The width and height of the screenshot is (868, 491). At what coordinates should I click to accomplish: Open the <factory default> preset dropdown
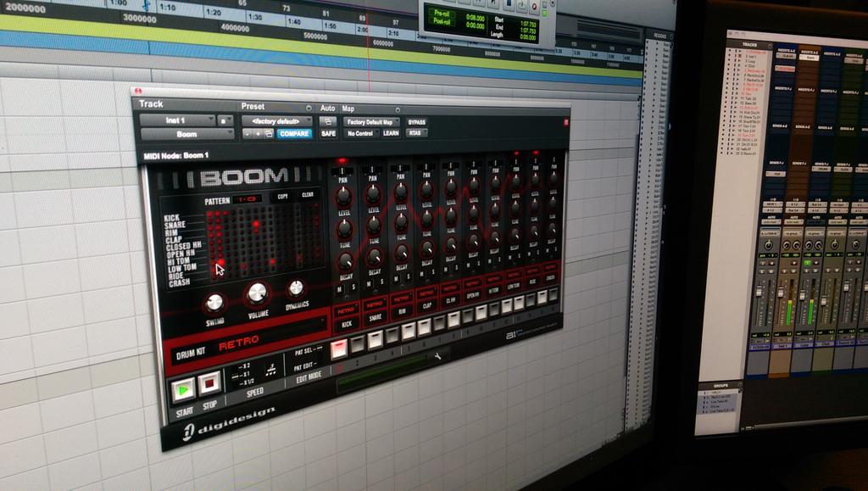point(276,121)
